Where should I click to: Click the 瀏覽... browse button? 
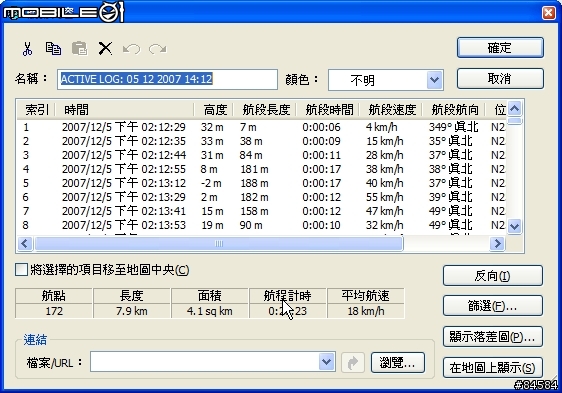tap(397, 363)
